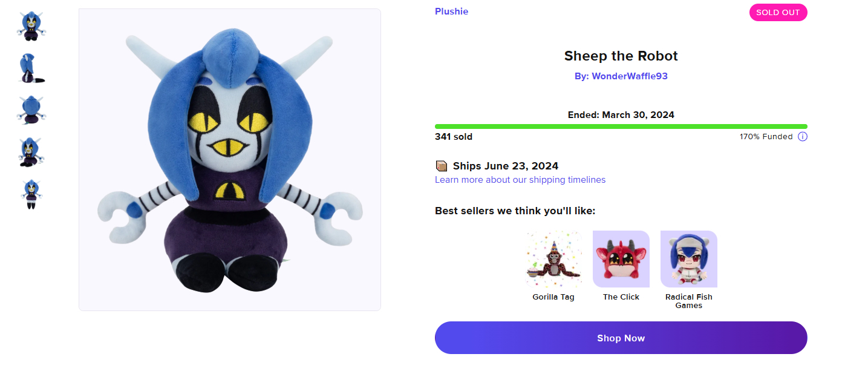Click the Sheep the Robot product title
Screen dimensions: 868x371
point(621,56)
